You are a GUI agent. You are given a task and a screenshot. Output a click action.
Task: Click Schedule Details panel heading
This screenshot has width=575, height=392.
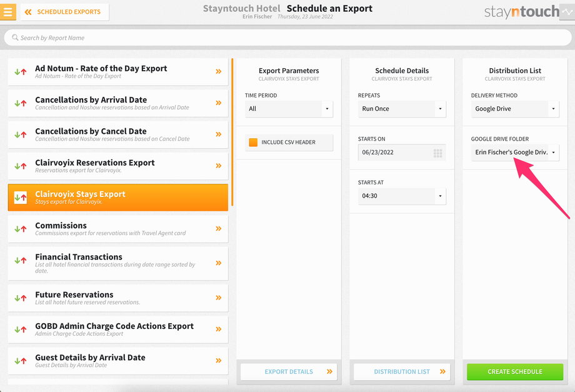pyautogui.click(x=402, y=71)
